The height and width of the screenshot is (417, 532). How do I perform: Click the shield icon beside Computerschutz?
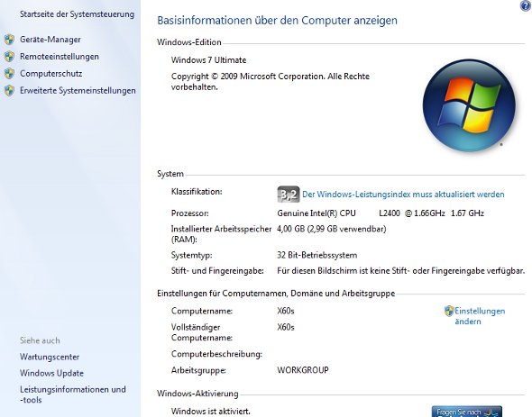pyautogui.click(x=10, y=73)
